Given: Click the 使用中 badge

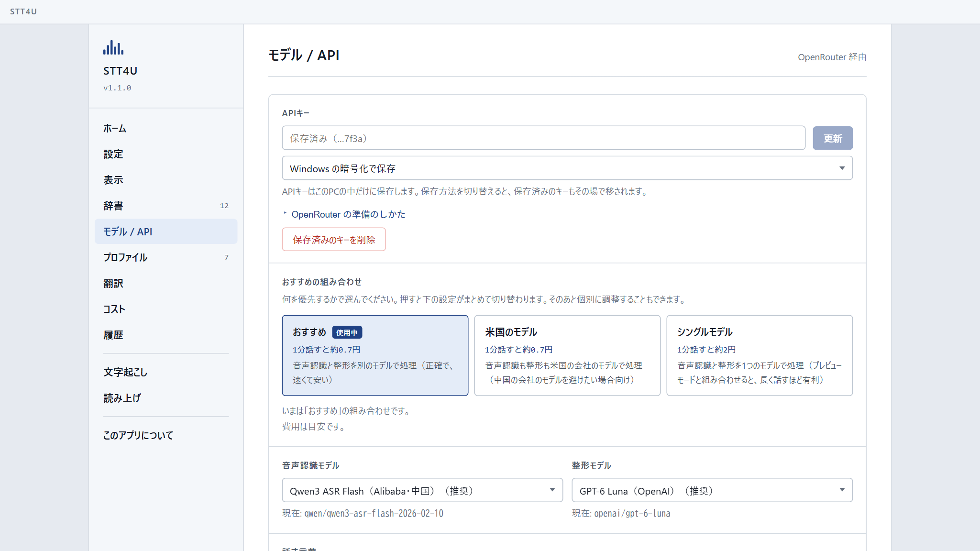Looking at the screenshot, I should tap(347, 332).
